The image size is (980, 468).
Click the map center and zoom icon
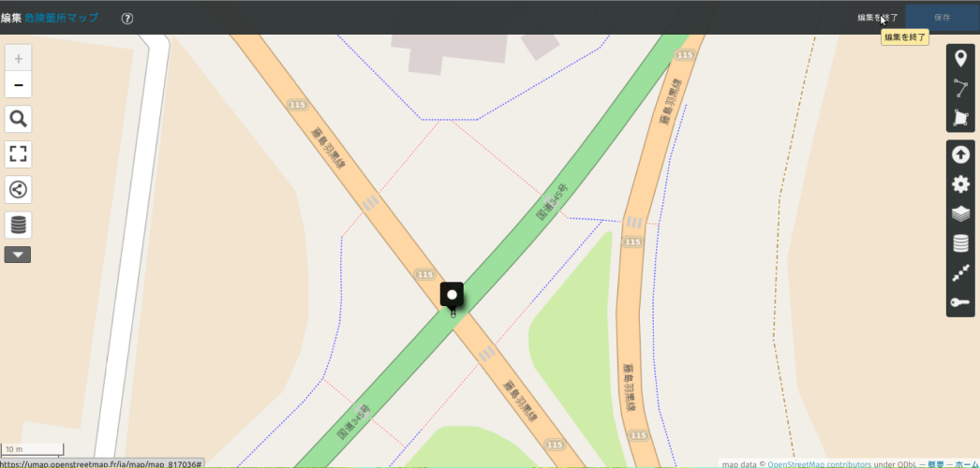[x=960, y=272]
